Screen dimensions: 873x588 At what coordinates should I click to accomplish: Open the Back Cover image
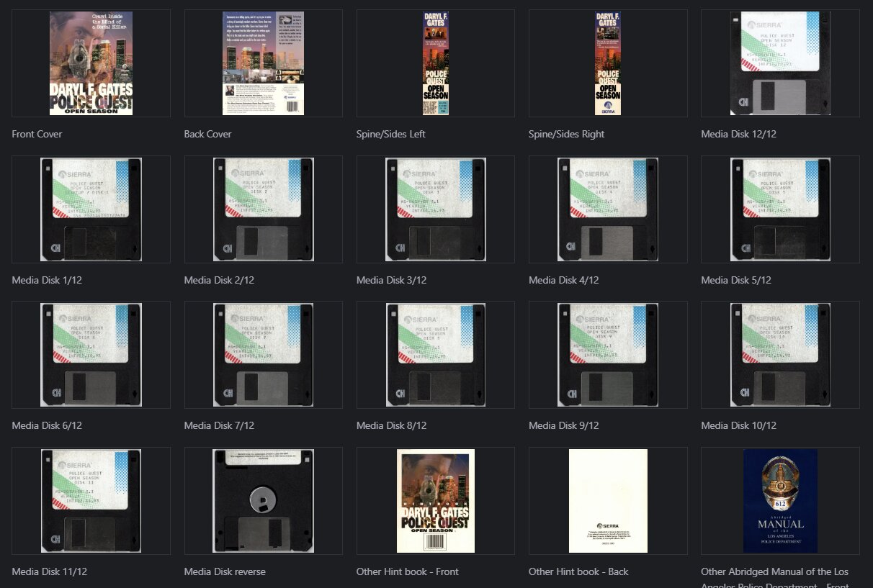pyautogui.click(x=263, y=63)
